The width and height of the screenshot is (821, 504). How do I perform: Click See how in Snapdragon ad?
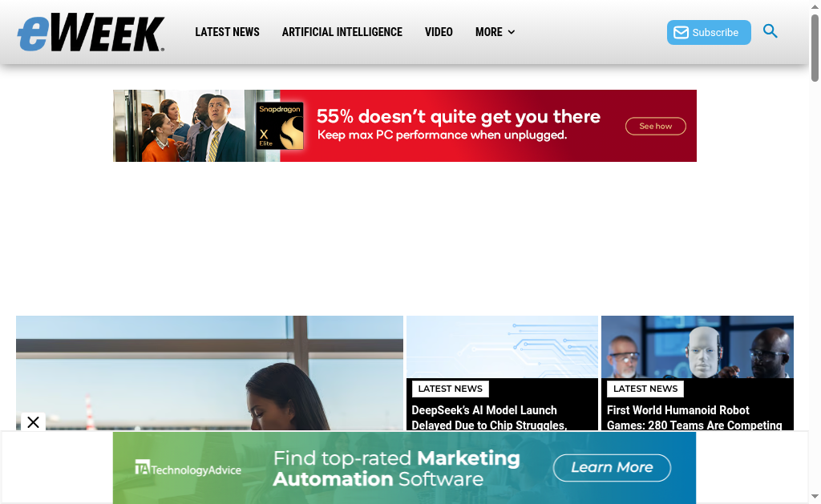[x=656, y=126]
